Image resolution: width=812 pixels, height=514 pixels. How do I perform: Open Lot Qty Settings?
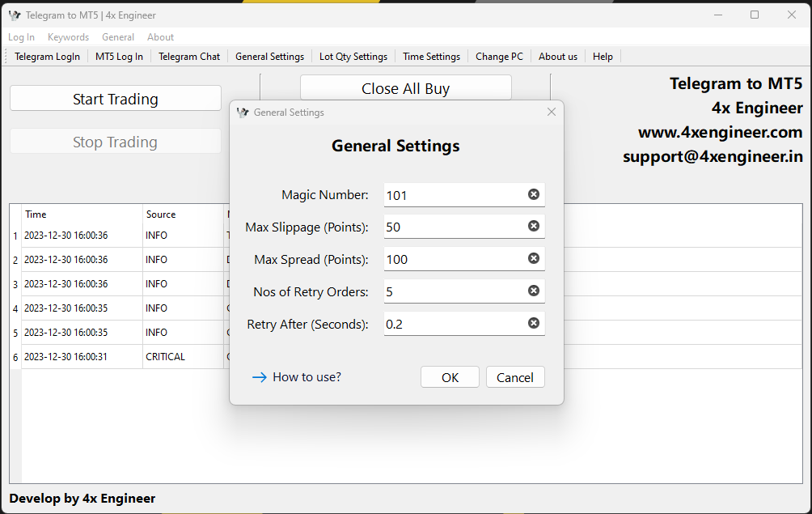pyautogui.click(x=353, y=57)
